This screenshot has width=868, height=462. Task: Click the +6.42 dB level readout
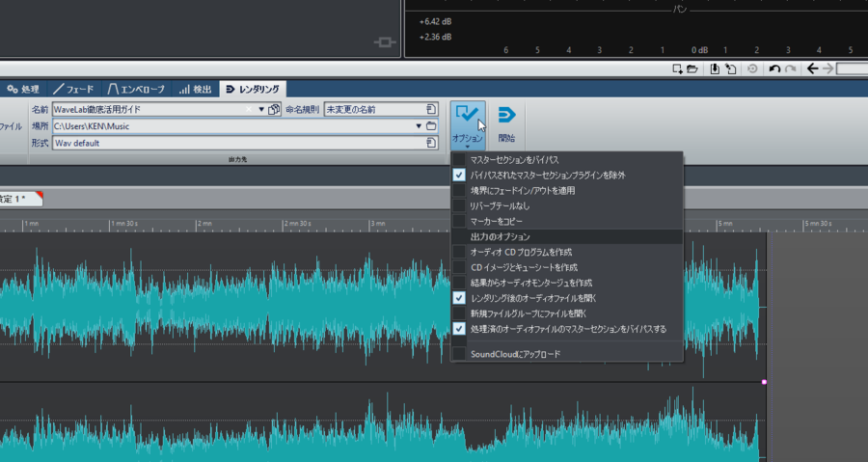pyautogui.click(x=435, y=21)
